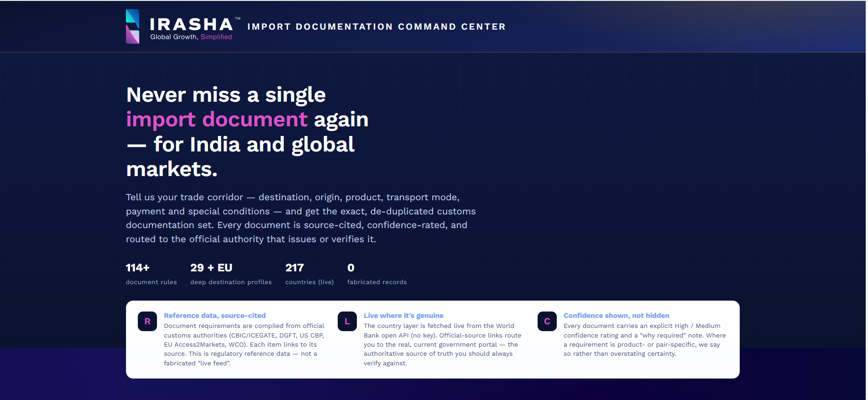Click the '217' countries stat value
This screenshot has width=868, height=400.
coord(294,268)
